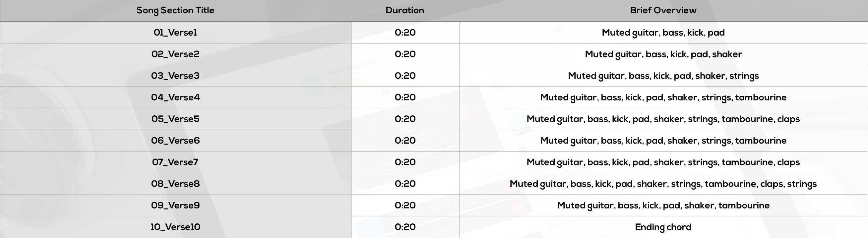The height and width of the screenshot is (238, 868).
Task: Select the 08_Verse8 title cell
Action: coord(175,184)
